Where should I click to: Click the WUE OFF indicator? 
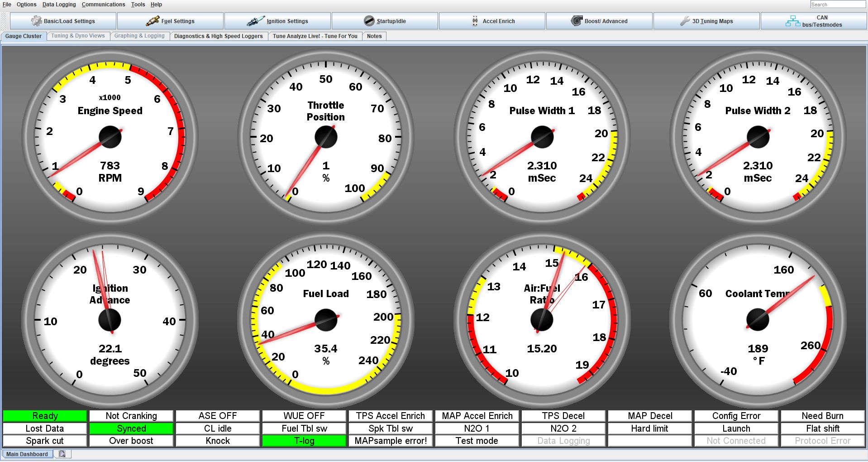(304, 416)
